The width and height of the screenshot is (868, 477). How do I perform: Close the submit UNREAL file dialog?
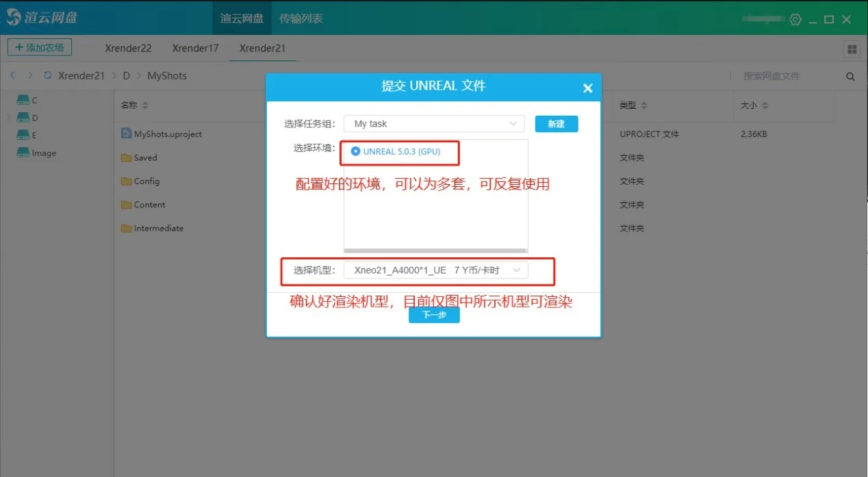point(587,88)
